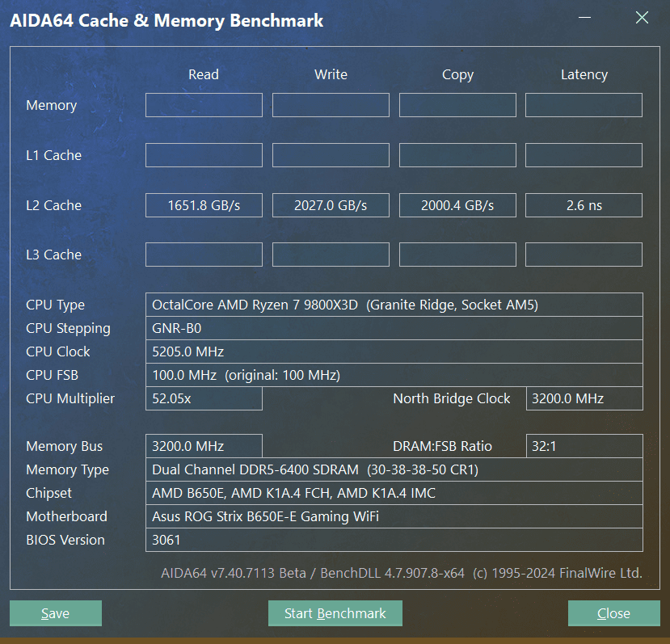Click the CPU Clock label

click(x=57, y=351)
